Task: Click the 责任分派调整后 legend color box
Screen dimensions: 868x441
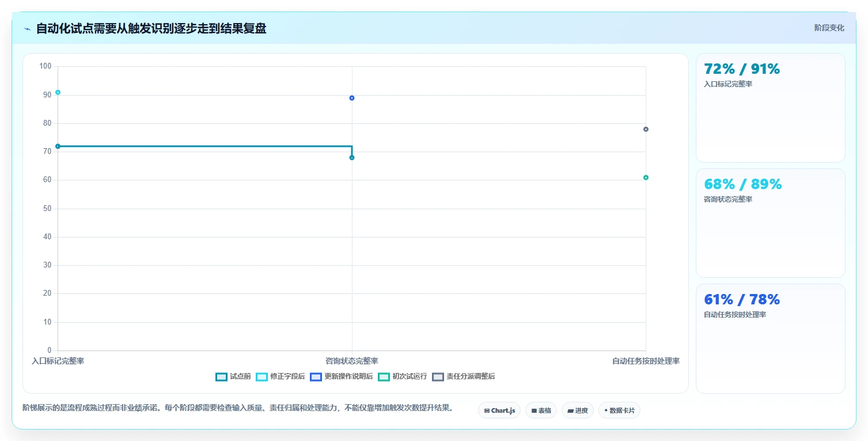Action: (x=438, y=376)
